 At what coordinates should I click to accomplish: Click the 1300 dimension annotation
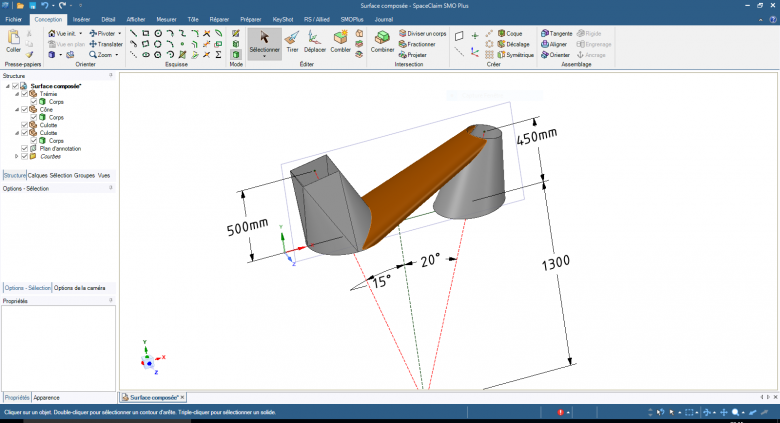[x=554, y=262]
